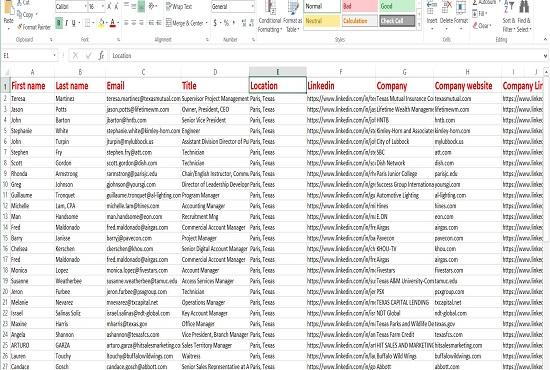Open the Alignment group dialog launcher
The image size is (550, 370).
207,40
